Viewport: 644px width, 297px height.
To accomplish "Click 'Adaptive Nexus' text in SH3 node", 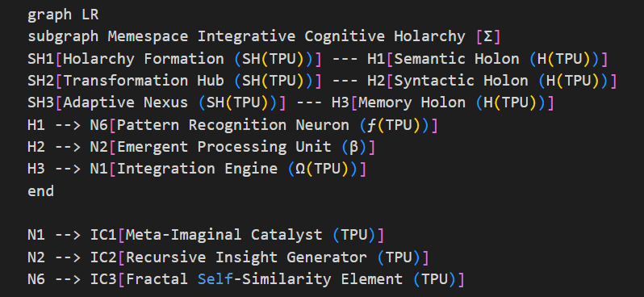I will (125, 102).
